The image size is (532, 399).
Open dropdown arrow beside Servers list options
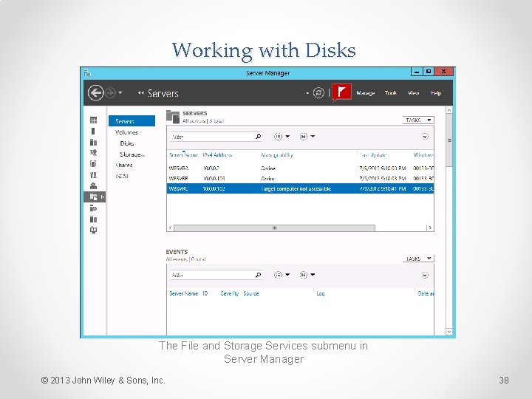287,137
